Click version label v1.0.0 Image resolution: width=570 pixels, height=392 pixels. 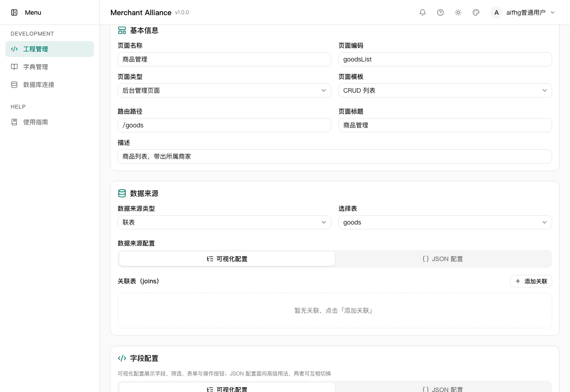click(x=182, y=12)
